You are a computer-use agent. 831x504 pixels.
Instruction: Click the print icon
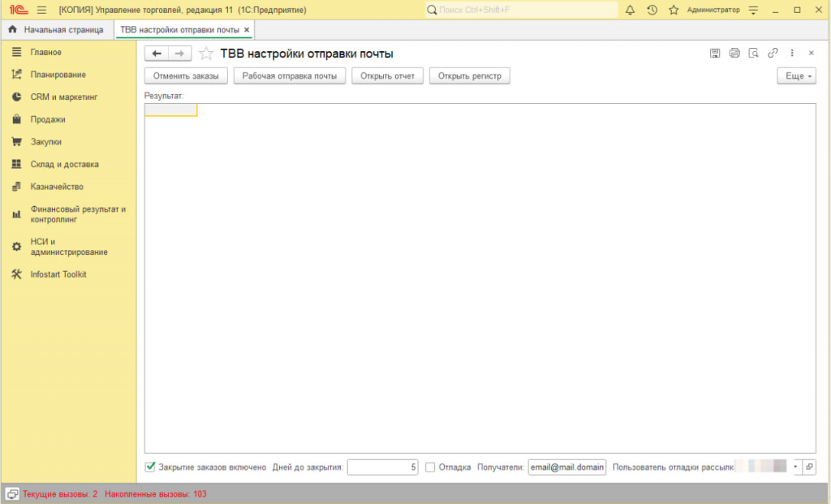point(734,53)
